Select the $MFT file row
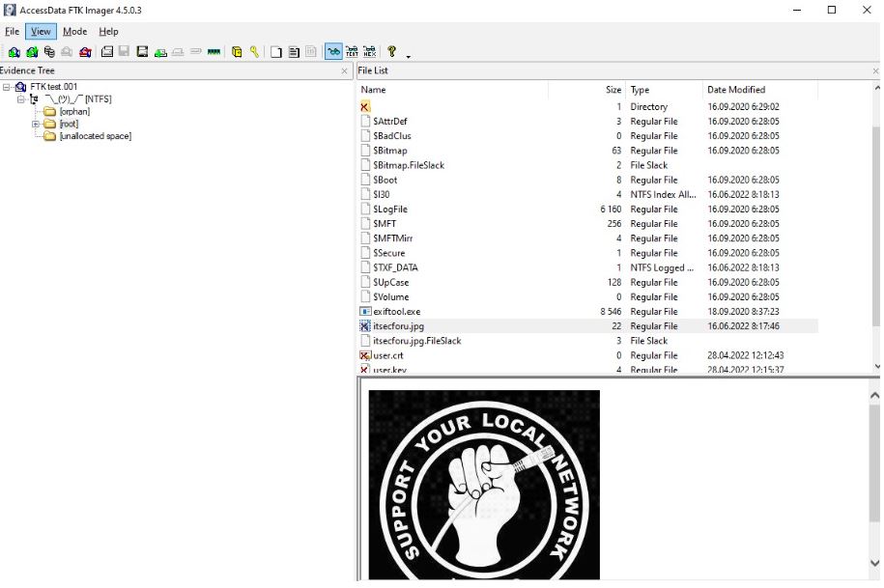 [588, 224]
